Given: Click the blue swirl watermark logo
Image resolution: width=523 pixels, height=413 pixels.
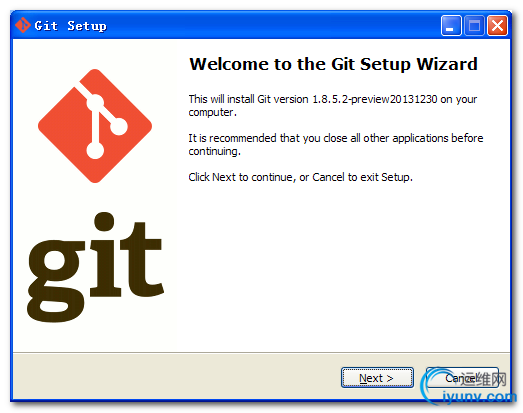Looking at the screenshot, I should 434,385.
